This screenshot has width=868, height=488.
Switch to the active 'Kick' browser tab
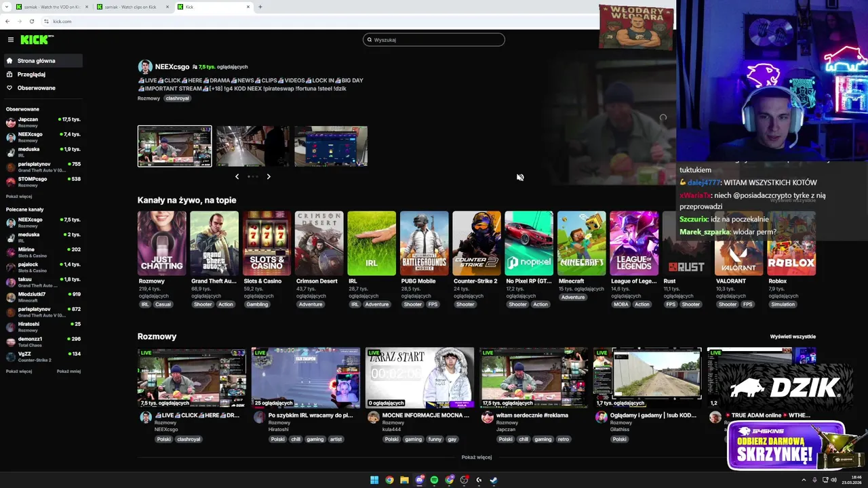(x=214, y=7)
